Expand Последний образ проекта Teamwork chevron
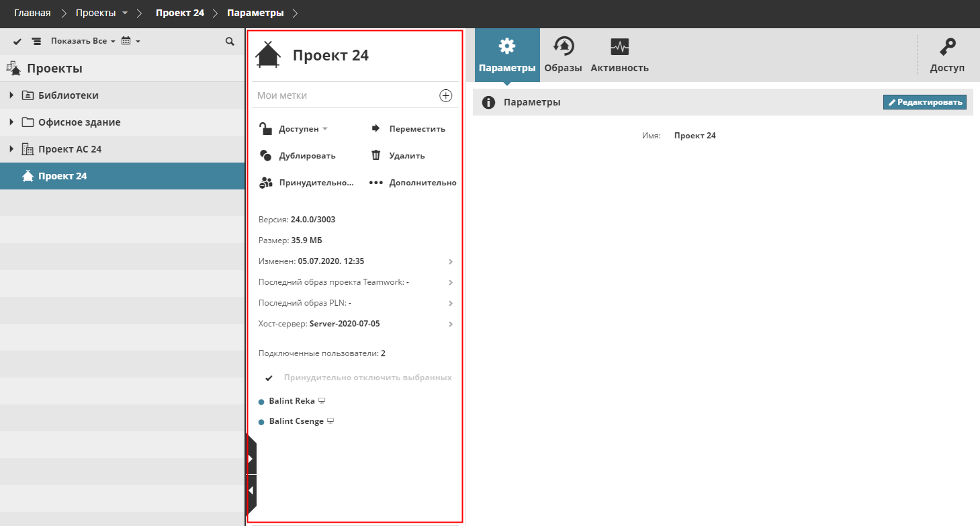 [451, 283]
